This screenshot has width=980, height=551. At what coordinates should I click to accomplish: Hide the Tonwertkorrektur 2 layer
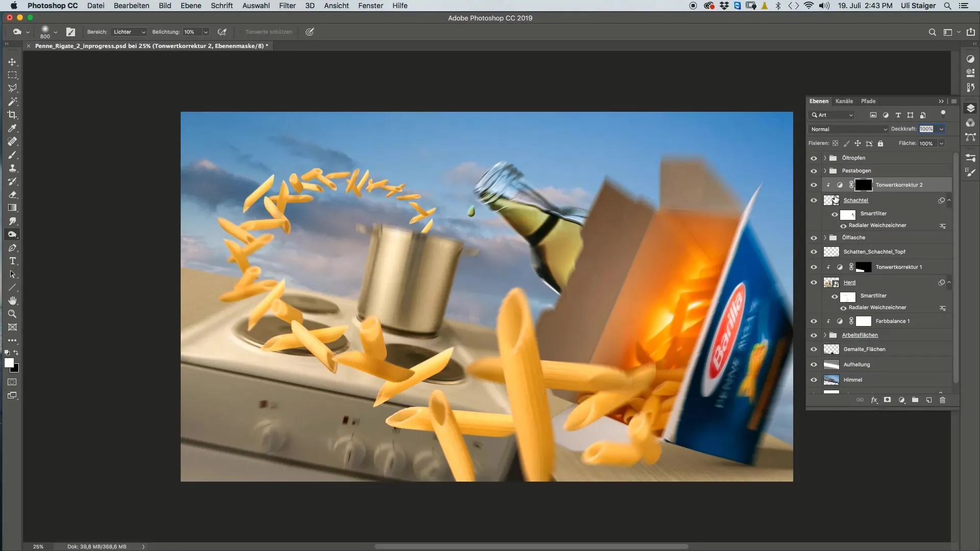point(814,185)
